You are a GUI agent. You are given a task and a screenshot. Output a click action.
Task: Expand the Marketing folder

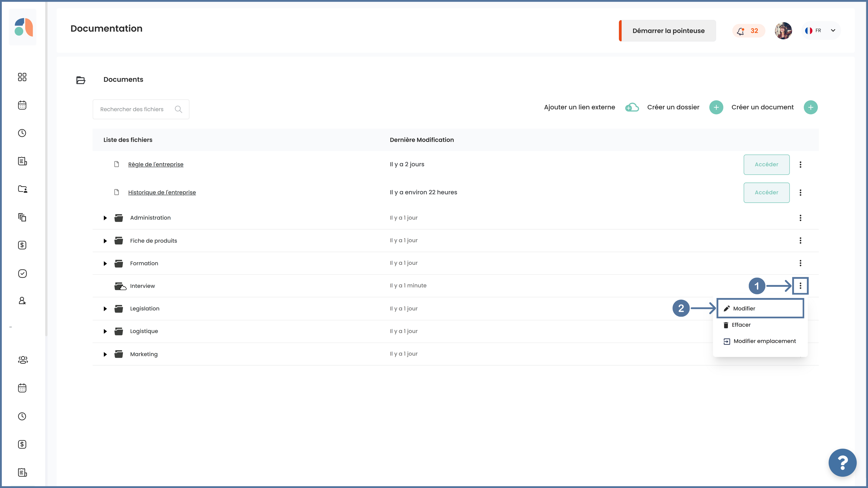[105, 354]
